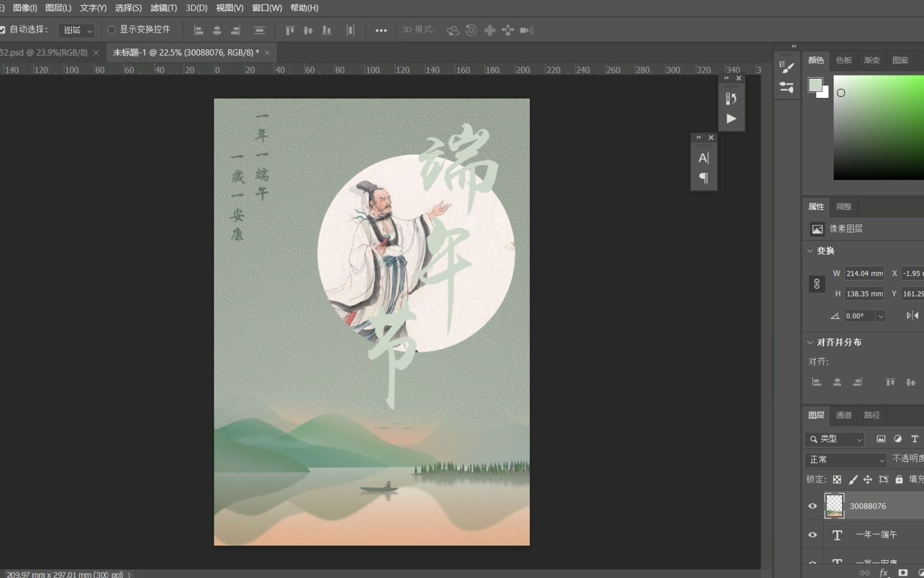Collapse the right panels double-arrow
This screenshot has width=924, height=578.
[794, 46]
